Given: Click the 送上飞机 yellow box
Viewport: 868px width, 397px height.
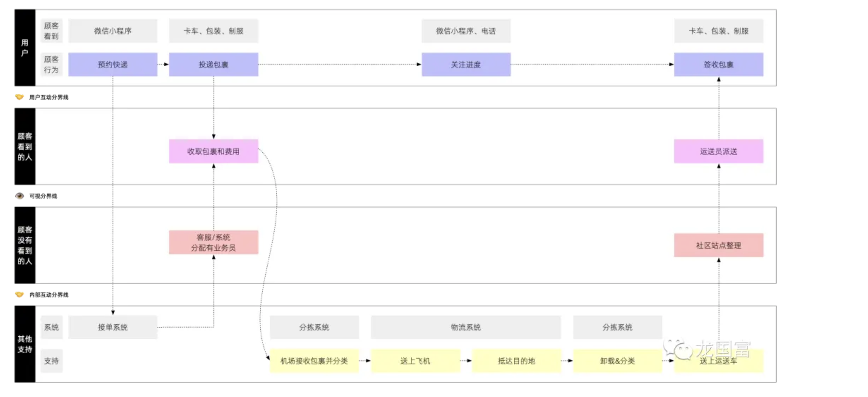Looking at the screenshot, I should [x=415, y=361].
